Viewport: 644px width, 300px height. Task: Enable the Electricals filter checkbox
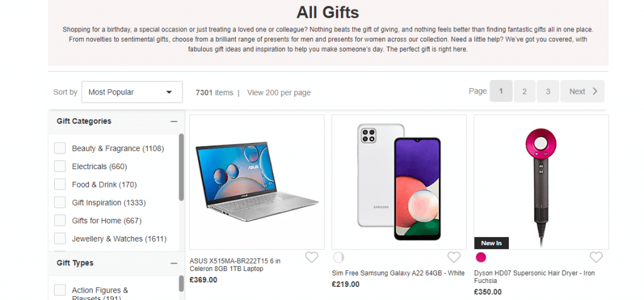(60, 167)
